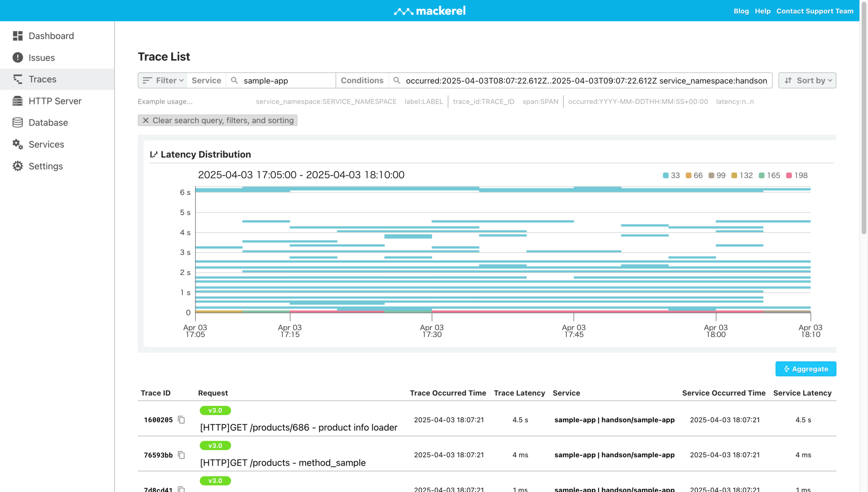
Task: Insert latency:n..n example condition
Action: 735,102
